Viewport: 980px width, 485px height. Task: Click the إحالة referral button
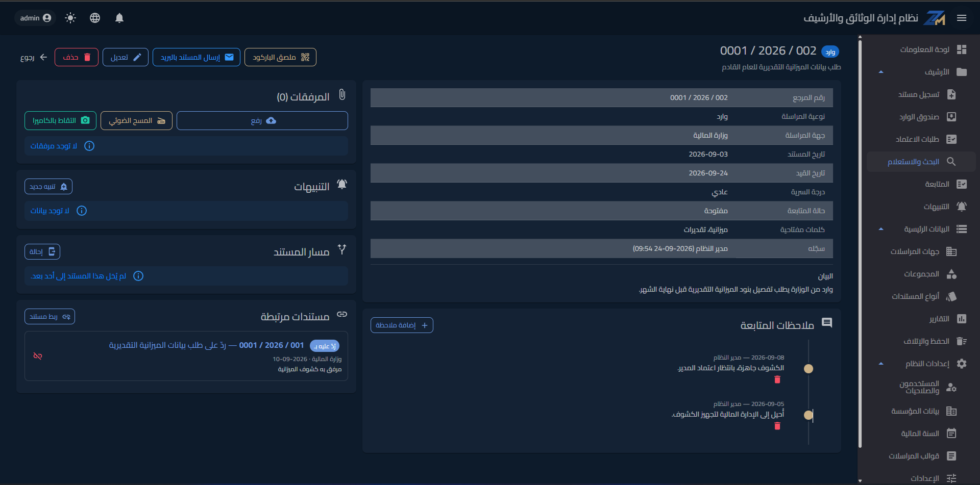click(42, 251)
